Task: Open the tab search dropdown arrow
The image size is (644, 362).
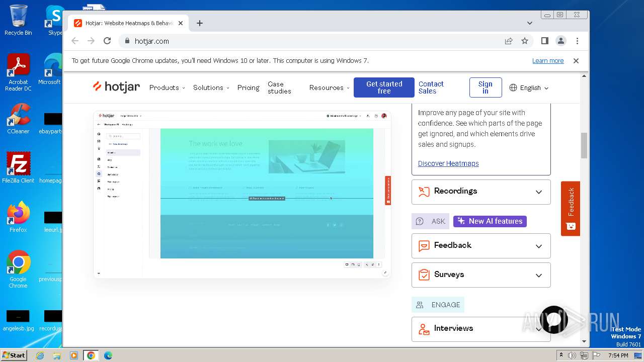Action: 530,23
